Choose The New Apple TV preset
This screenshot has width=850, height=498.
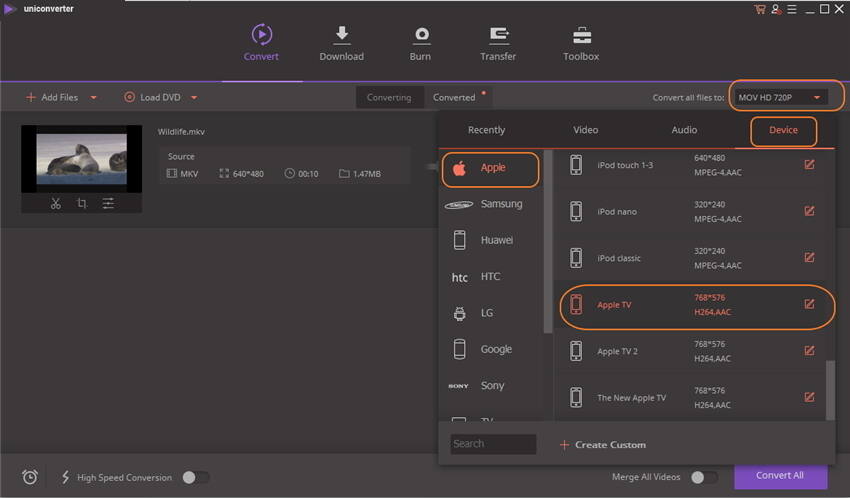[691, 398]
